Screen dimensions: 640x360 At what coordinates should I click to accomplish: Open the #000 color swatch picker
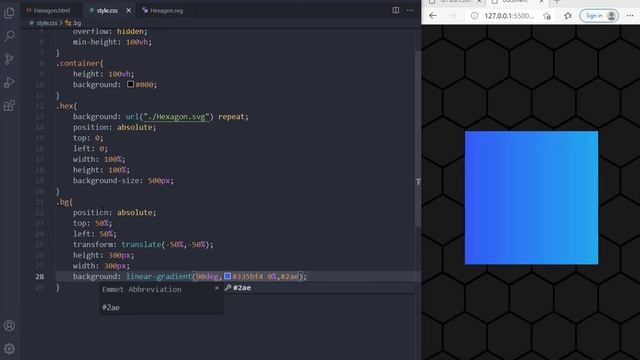[x=130, y=84]
